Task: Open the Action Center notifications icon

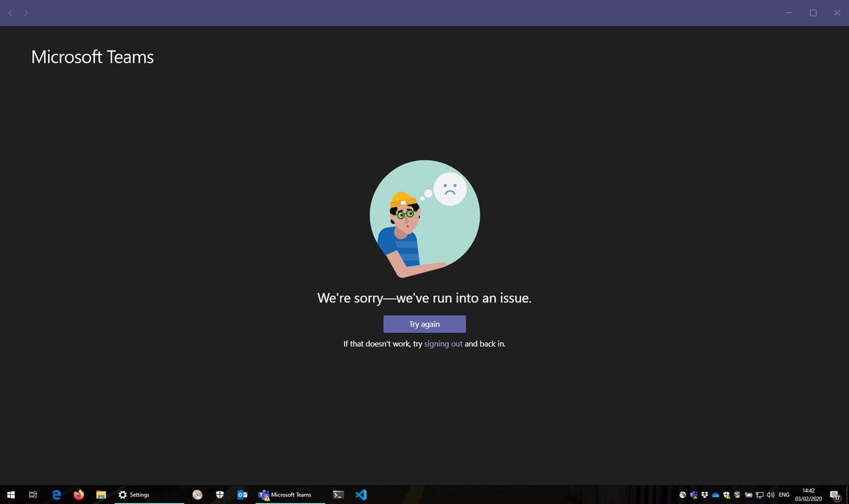Action: click(835, 495)
